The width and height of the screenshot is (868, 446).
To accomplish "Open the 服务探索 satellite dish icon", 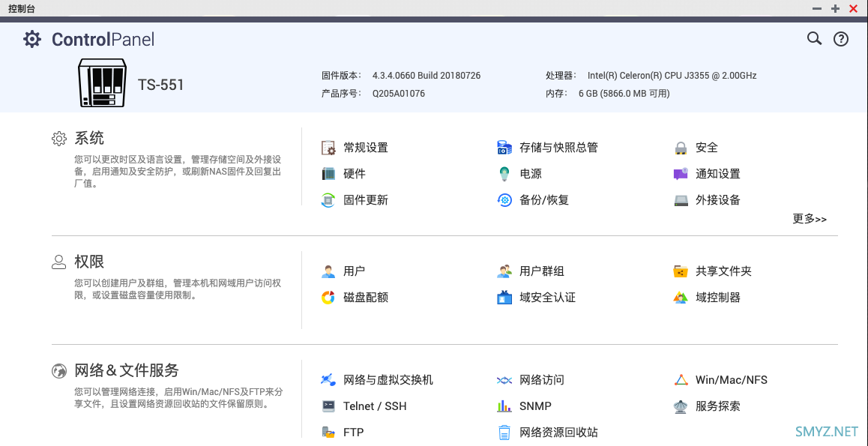I will [681, 407].
